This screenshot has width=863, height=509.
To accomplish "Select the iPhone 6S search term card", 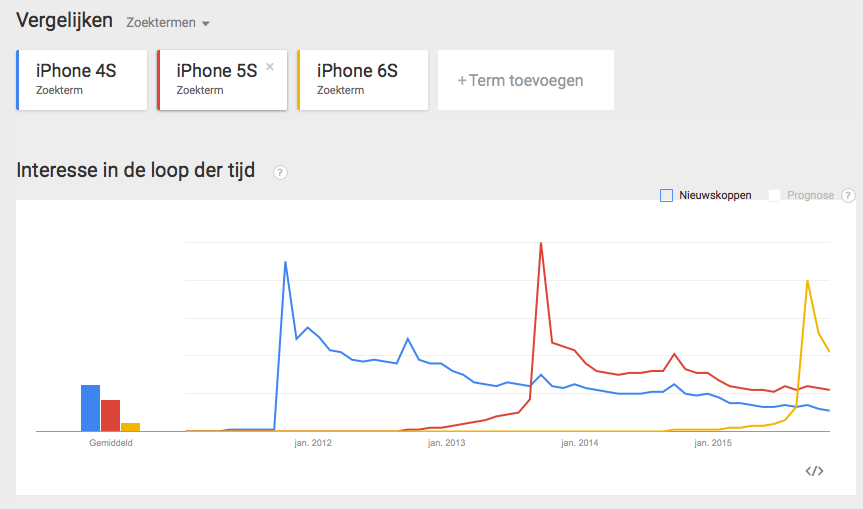I will point(363,80).
